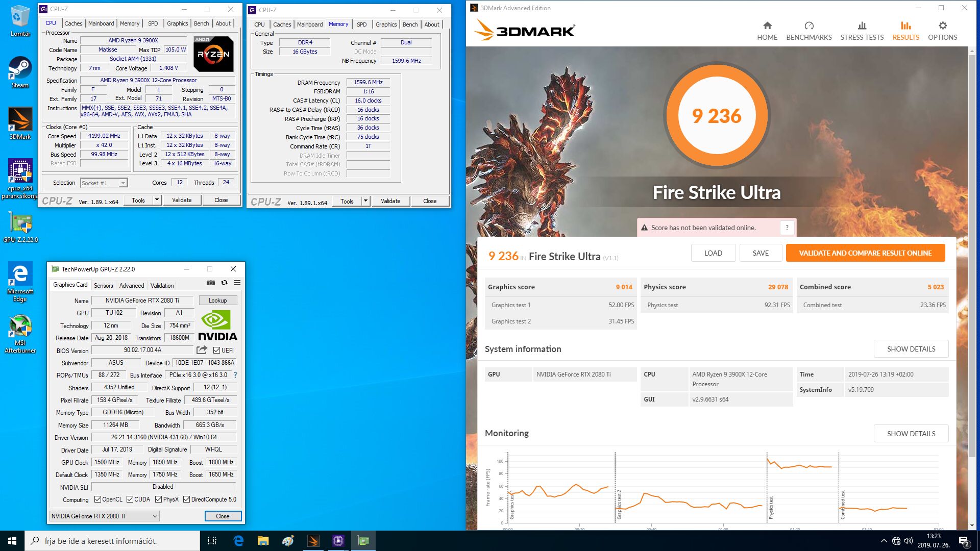Click Show Details button for System information
980x551 pixels.
911,349
